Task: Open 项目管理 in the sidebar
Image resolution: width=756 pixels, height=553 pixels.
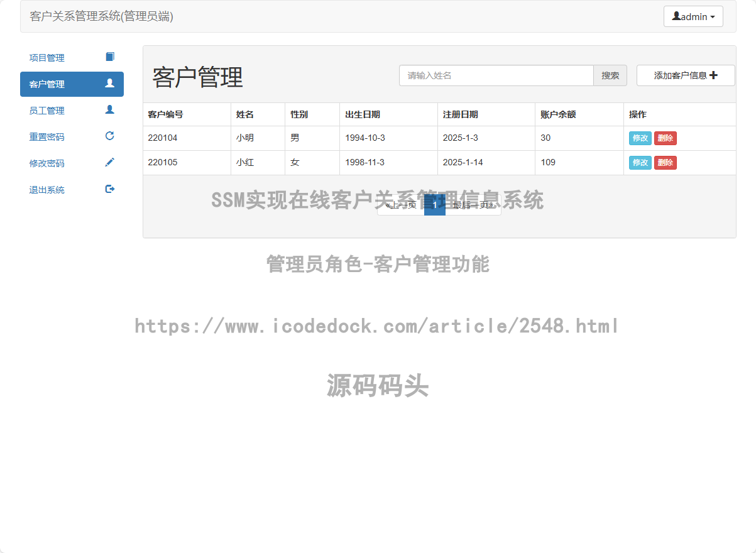Action: [72, 58]
